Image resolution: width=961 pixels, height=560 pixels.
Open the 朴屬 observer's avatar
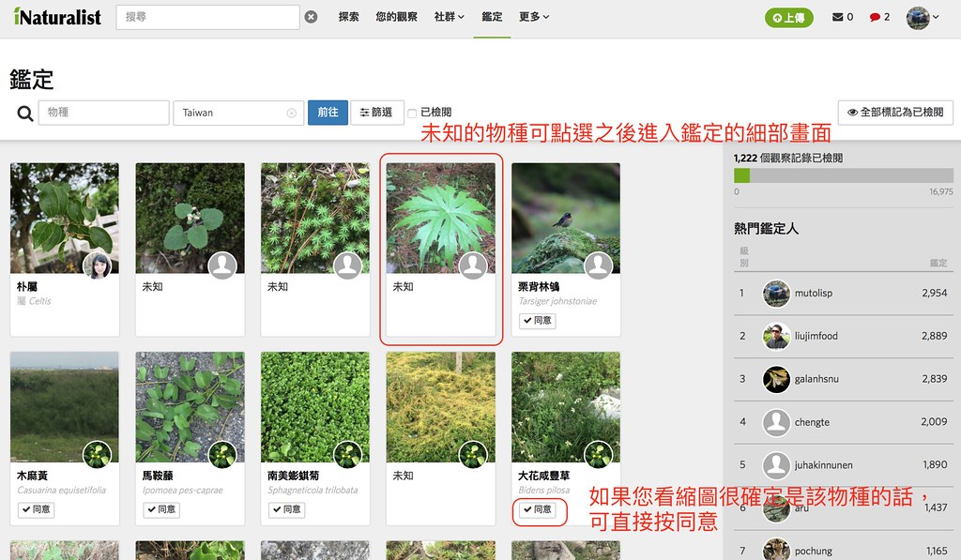97,265
